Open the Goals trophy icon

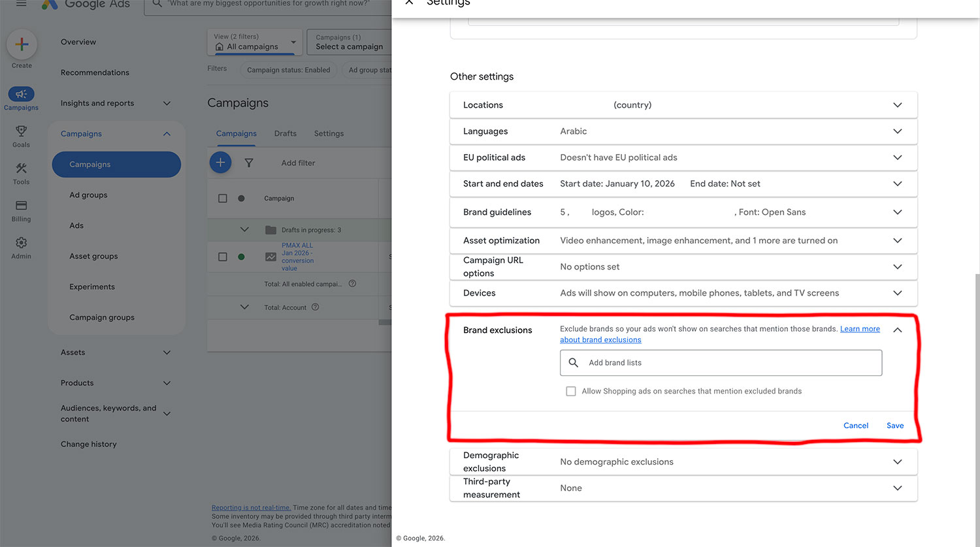(21, 131)
